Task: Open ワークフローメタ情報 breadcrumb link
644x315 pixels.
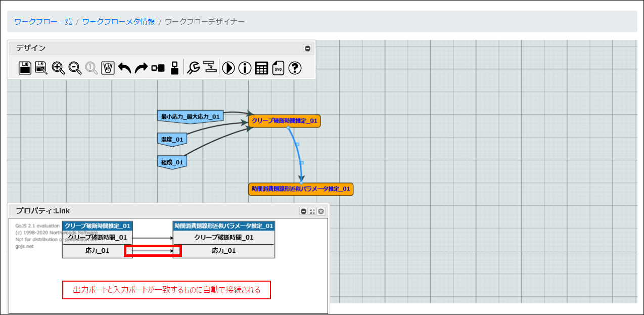Action: [x=119, y=22]
